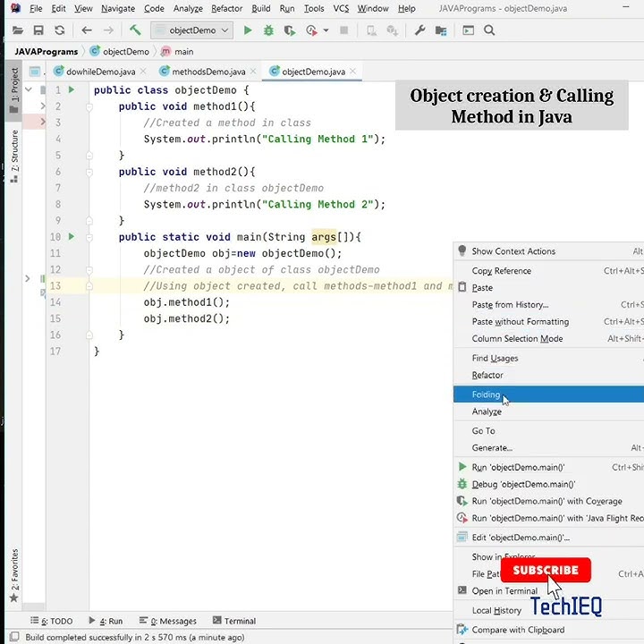This screenshot has width=644, height=644.
Task: Toggle the Favorites tool window
Action: 14,575
